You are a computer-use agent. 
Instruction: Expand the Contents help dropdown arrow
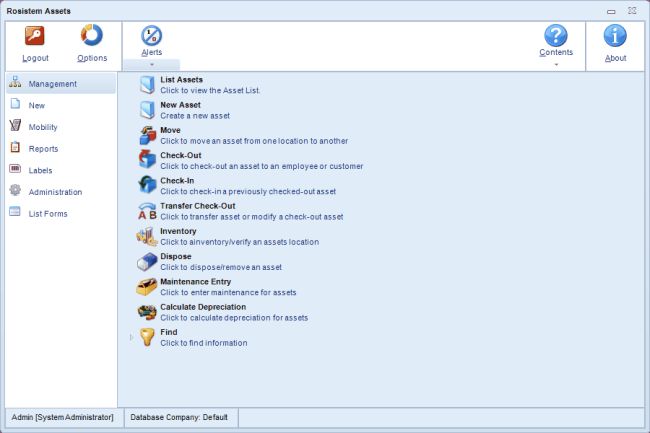[556, 64]
